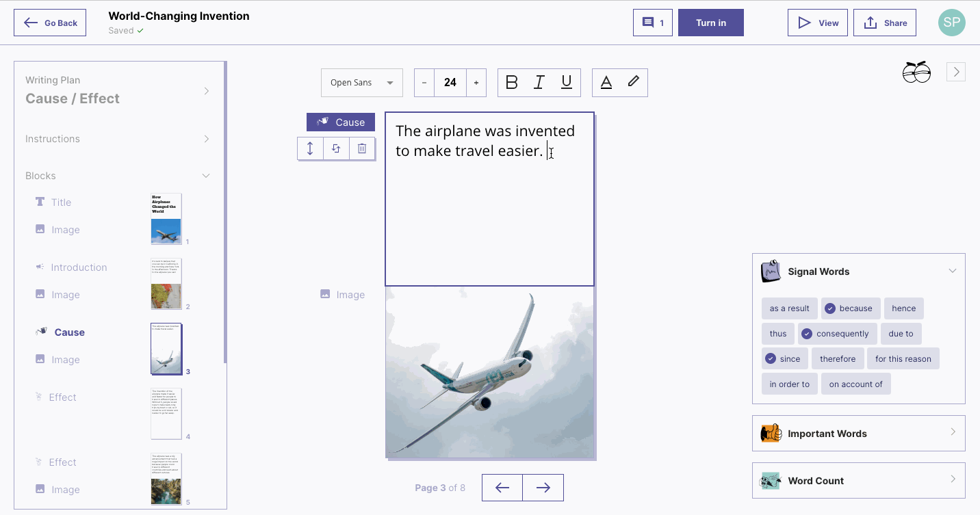The width and height of the screenshot is (980, 515).
Task: Click the move block up/down arrow icon
Action: click(310, 148)
